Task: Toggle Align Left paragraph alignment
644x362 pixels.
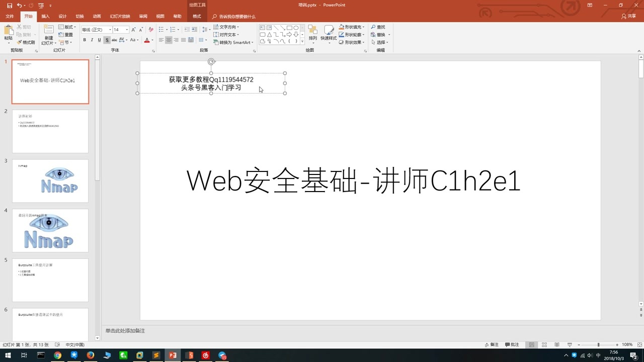Action: click(162, 40)
